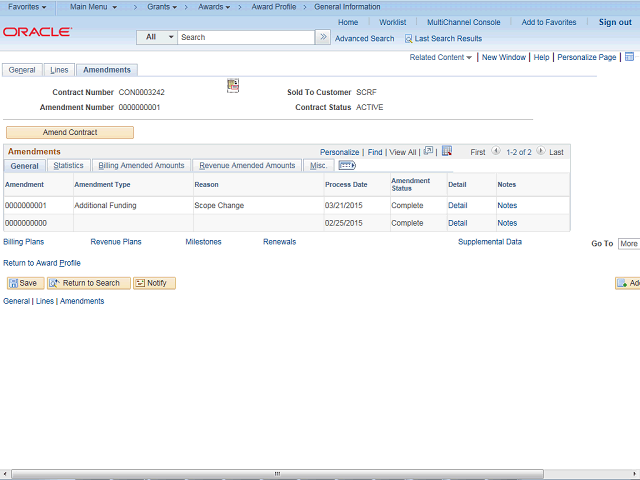
Task: Click the Amend Contract button
Action: [70, 132]
